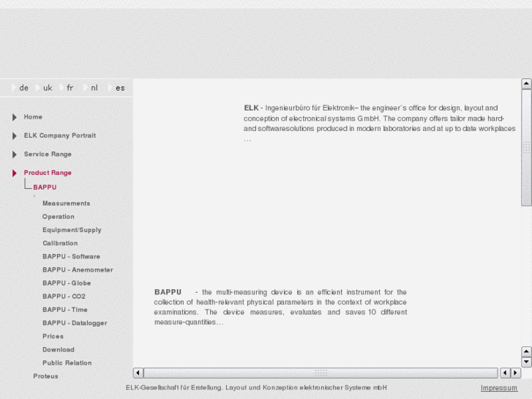Screen dimensions: 532x399
Task: Switch language to Dutch (nl)
Action: (x=94, y=88)
